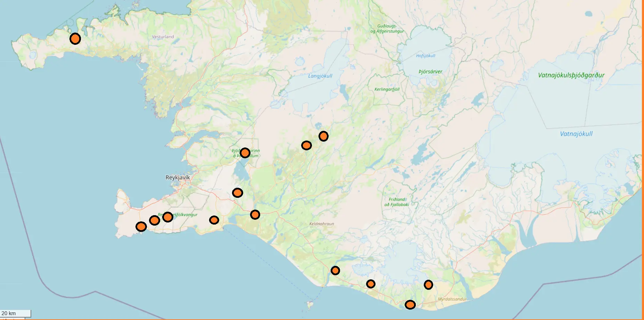Screen dimensions: 644x320
Task: Select the middle marker of the three Reykjanes markers
Action: pyautogui.click(x=155, y=220)
